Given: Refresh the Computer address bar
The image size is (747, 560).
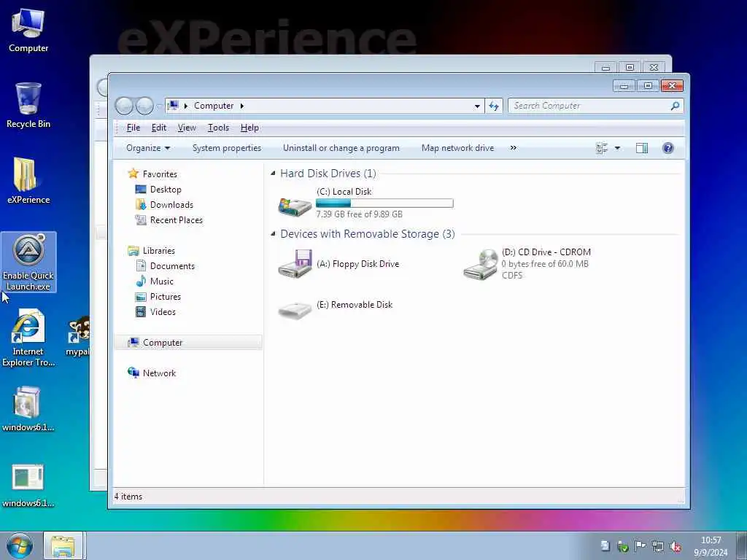Looking at the screenshot, I should [494, 106].
